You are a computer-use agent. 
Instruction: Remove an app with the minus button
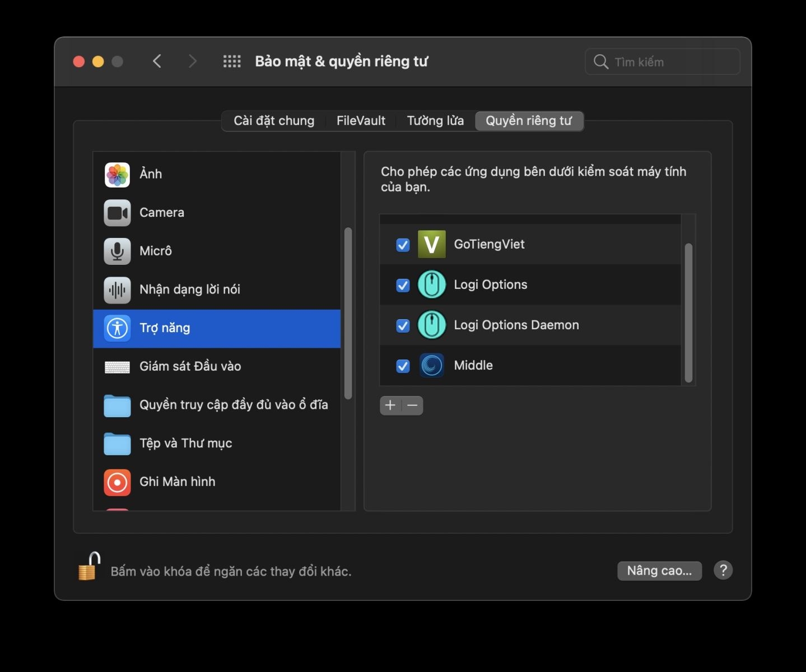tap(413, 405)
